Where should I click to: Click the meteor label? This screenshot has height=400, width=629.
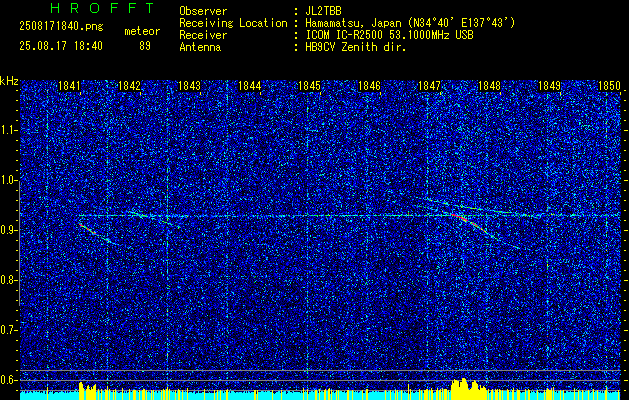(142, 31)
